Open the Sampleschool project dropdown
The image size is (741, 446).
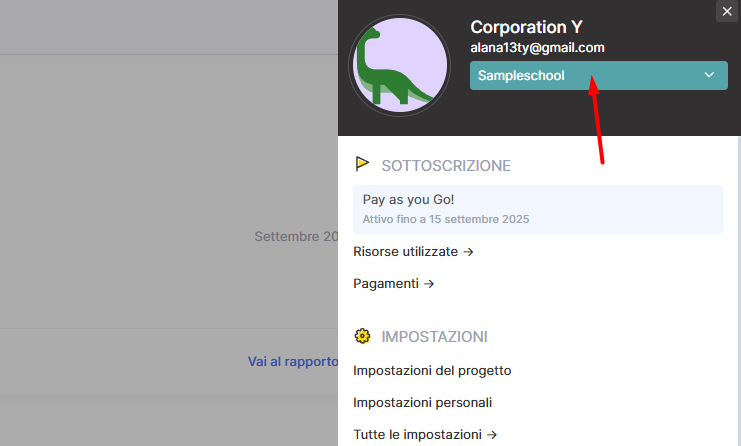point(598,76)
